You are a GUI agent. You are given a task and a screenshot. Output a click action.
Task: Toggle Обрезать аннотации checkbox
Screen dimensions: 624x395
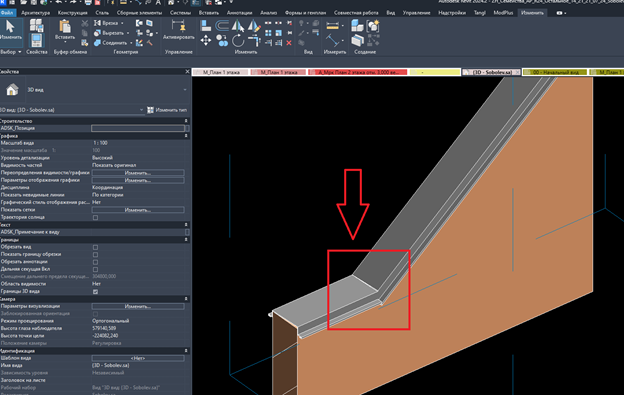pyautogui.click(x=95, y=262)
